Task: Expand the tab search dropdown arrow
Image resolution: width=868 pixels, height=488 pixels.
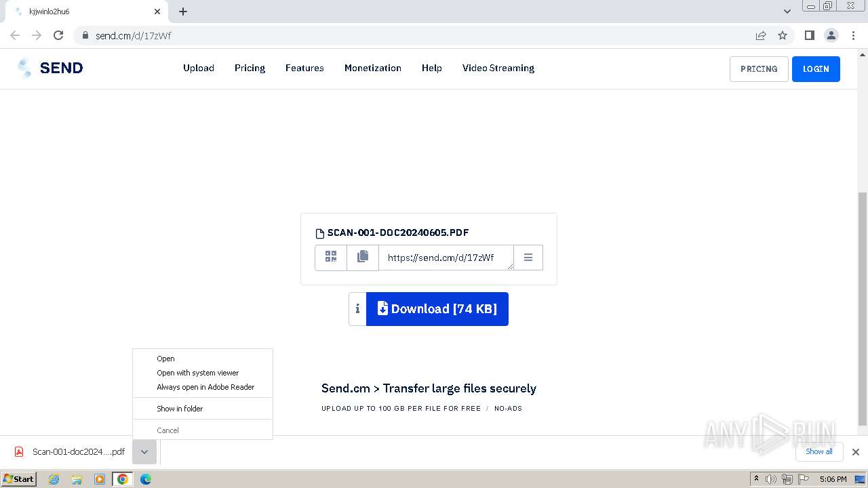Action: click(787, 12)
